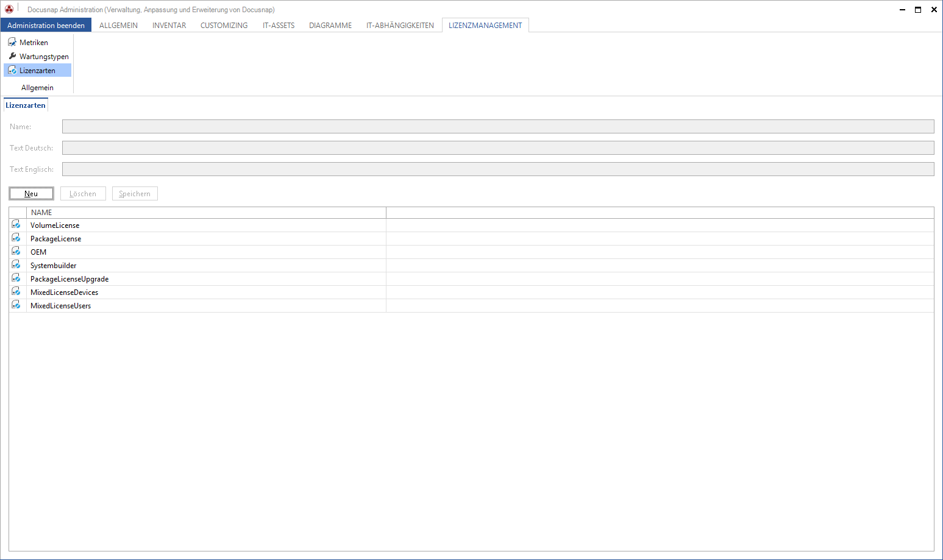The width and height of the screenshot is (943, 560).
Task: Open Metriken from the ribbon
Action: (x=34, y=42)
